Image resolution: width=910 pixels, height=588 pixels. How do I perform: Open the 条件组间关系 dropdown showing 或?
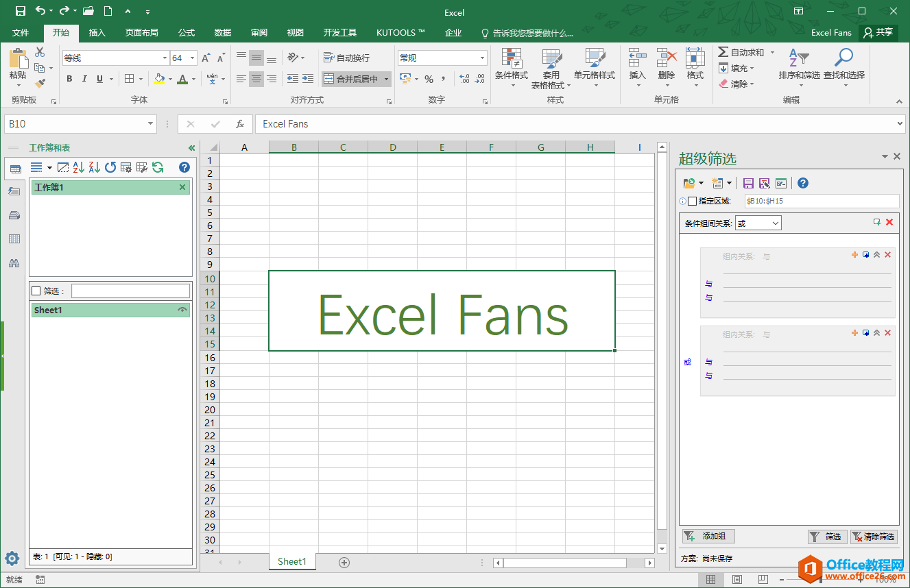coord(758,223)
